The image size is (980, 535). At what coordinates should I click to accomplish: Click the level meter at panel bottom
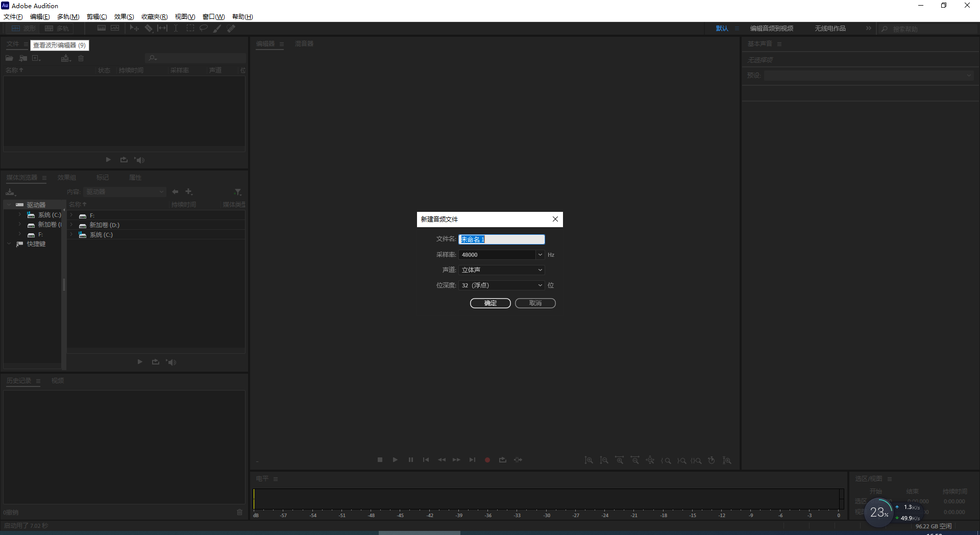coord(547,499)
